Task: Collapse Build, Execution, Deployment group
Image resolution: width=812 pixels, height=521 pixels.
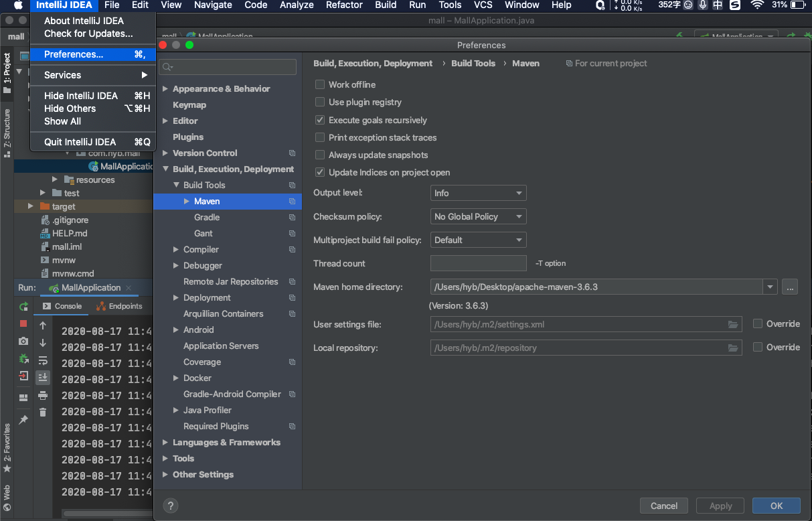Action: 165,169
